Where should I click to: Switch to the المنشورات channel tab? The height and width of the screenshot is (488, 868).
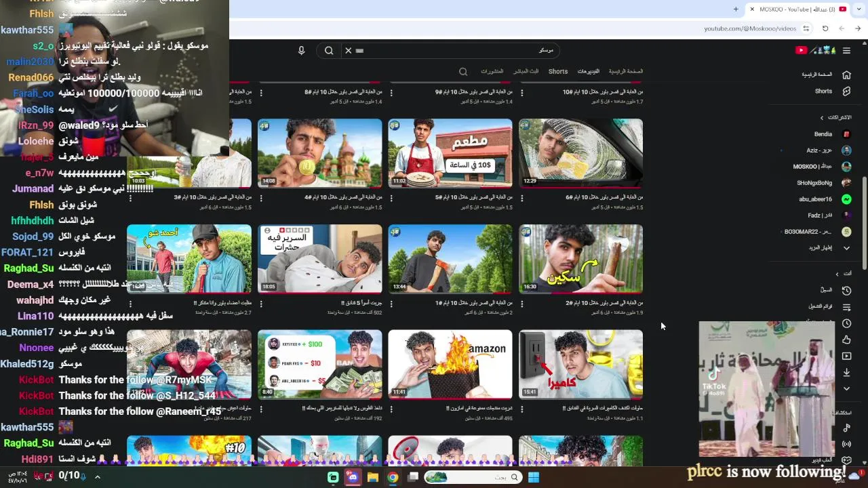tap(492, 71)
